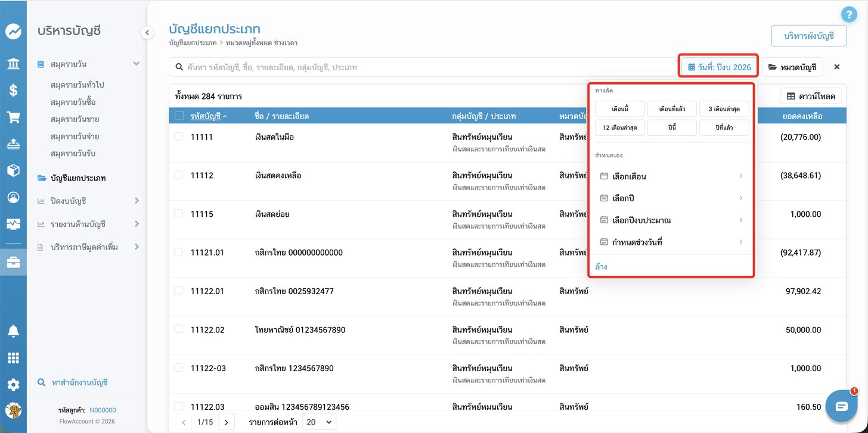This screenshot has height=433, width=868.
Task: Open the help question mark icon
Action: [x=848, y=15]
